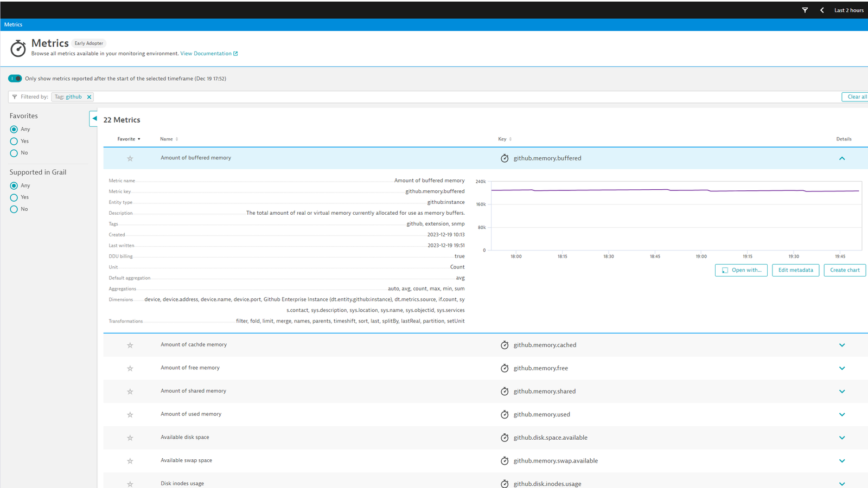
Task: Sort by Key column header
Action: click(505, 139)
